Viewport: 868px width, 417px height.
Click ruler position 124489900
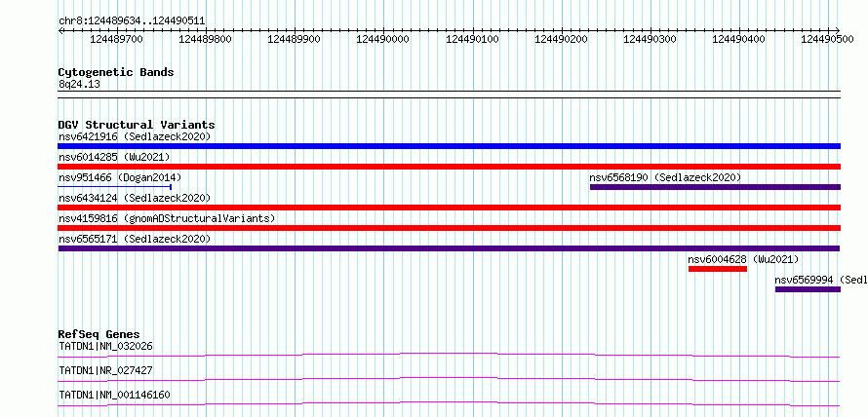click(x=294, y=39)
